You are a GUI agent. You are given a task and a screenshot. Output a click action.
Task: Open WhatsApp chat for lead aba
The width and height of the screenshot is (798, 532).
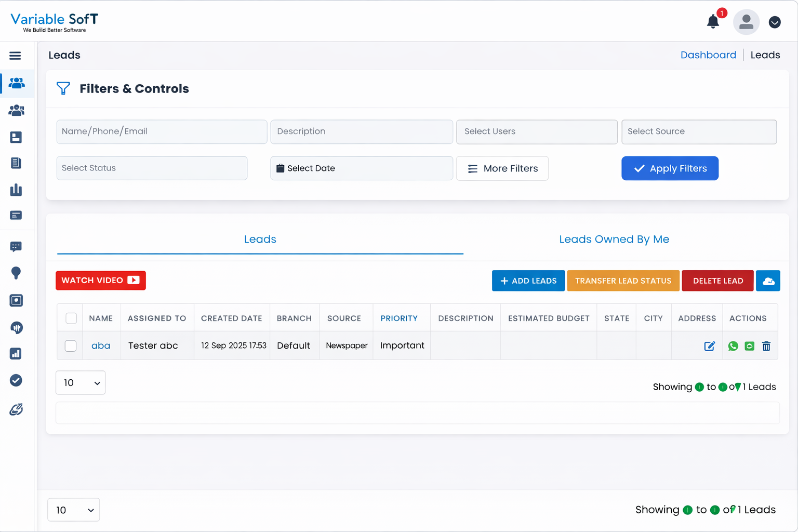[733, 346]
